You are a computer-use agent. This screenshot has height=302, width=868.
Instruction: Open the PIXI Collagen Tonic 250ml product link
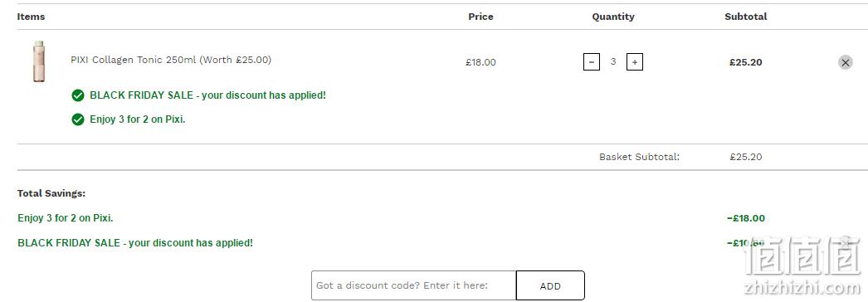click(x=171, y=60)
